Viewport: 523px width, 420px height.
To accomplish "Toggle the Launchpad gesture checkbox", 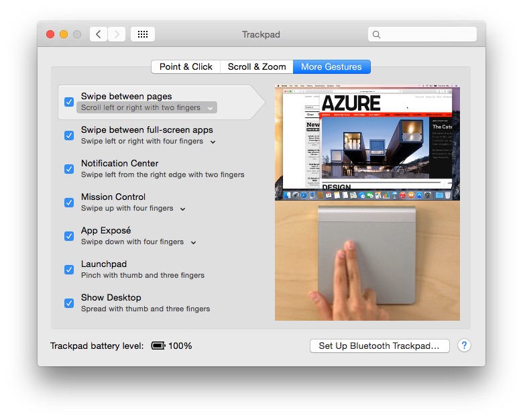I will pos(69,270).
